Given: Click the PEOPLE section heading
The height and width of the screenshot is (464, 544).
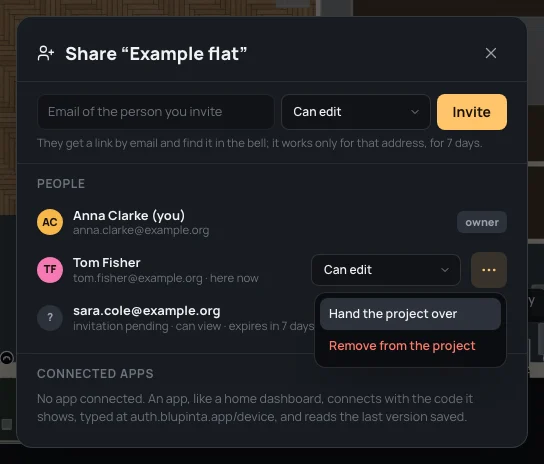Looking at the screenshot, I should (61, 184).
